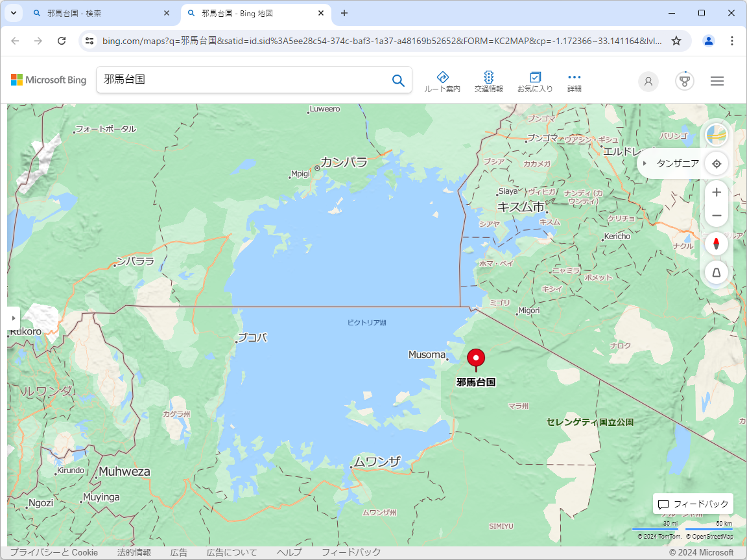
Task: Click the Migori town label
Action: [529, 310]
